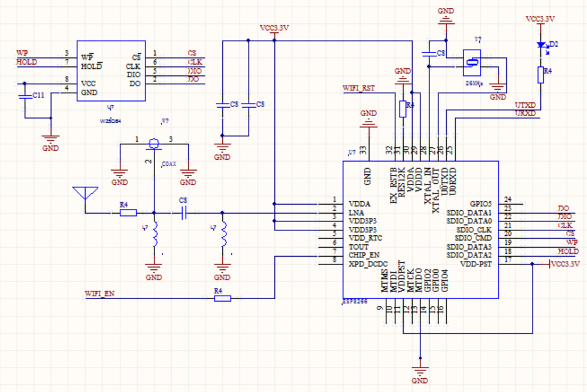Click the VCC3.3V power port above the LED

[x=540, y=19]
